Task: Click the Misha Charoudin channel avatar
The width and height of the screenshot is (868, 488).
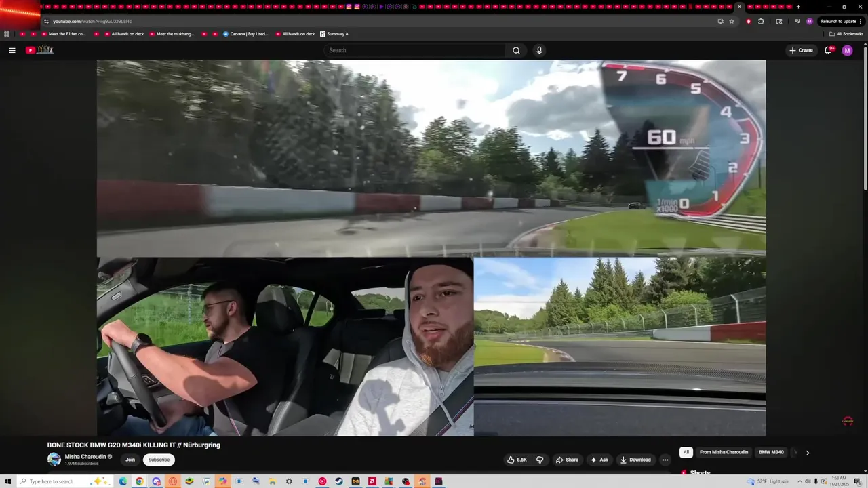Action: (x=54, y=460)
